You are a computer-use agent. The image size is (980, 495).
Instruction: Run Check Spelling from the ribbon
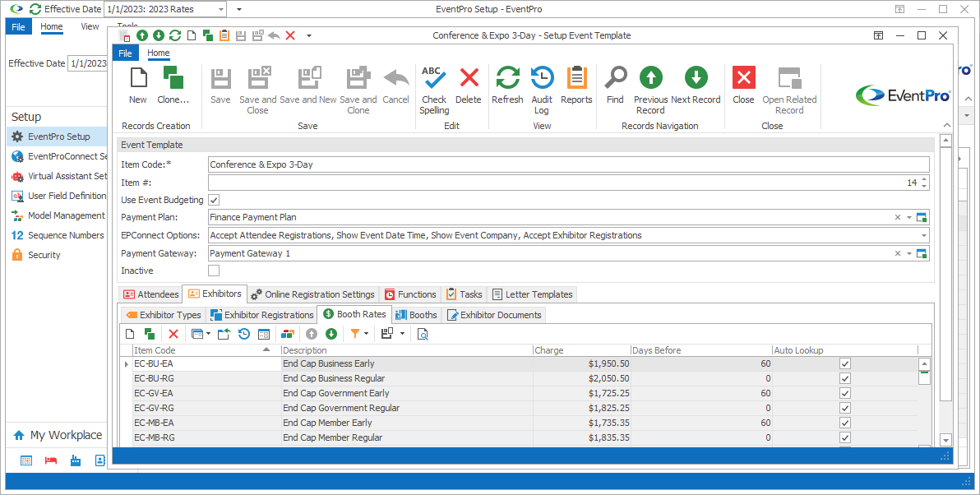tap(434, 90)
